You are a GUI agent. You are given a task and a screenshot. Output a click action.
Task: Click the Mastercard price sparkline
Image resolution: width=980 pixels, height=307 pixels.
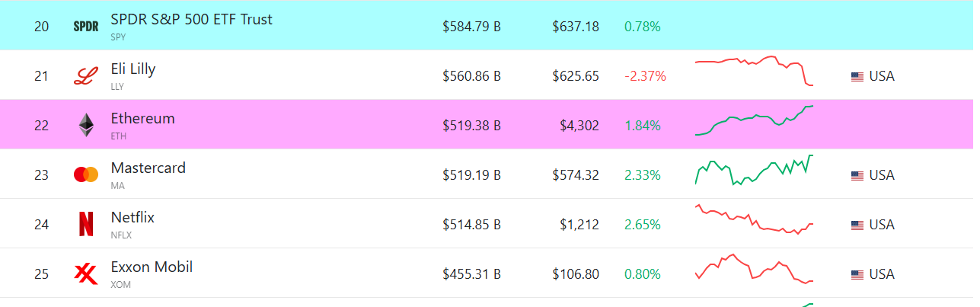tap(754, 170)
